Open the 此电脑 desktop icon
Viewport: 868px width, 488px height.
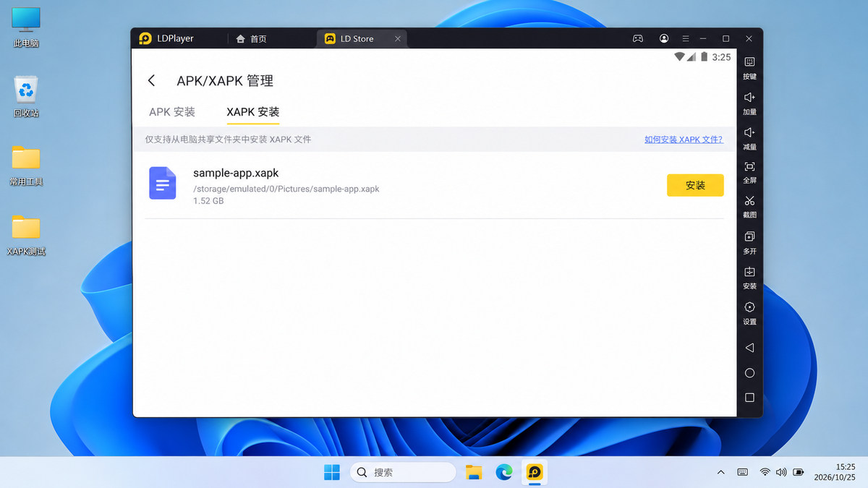click(26, 27)
